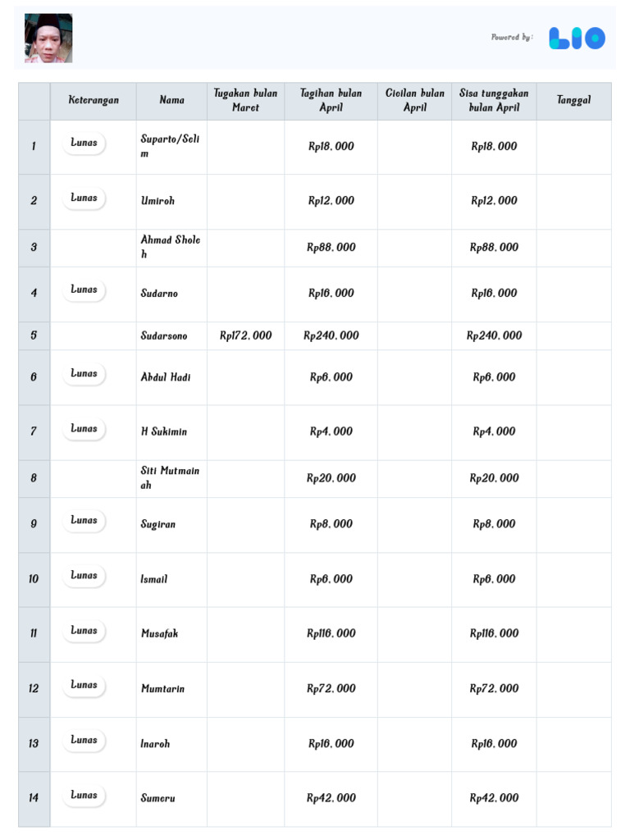Click the profile photo thumbnail
Image resolution: width=630 pixels, height=840 pixels.
48,39
